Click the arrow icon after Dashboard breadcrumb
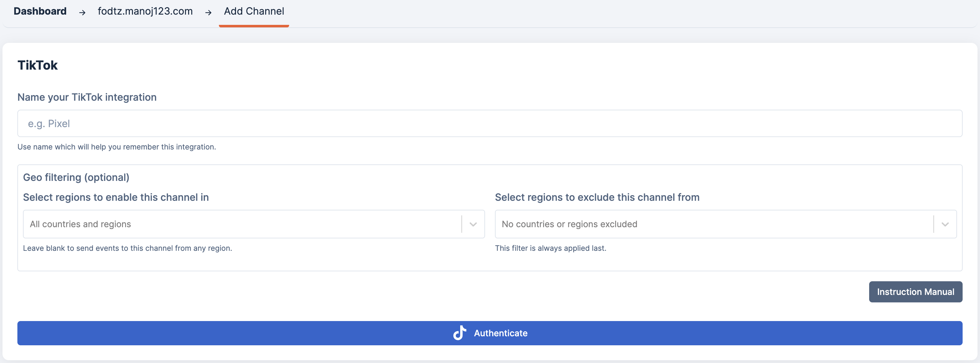980x363 pixels. coord(82,12)
